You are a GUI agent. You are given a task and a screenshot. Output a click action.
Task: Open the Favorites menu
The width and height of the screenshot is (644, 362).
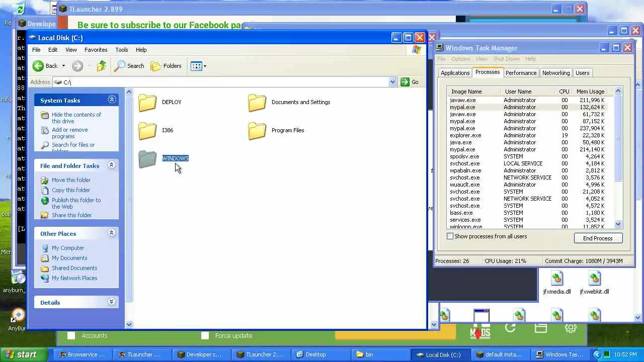(x=96, y=50)
